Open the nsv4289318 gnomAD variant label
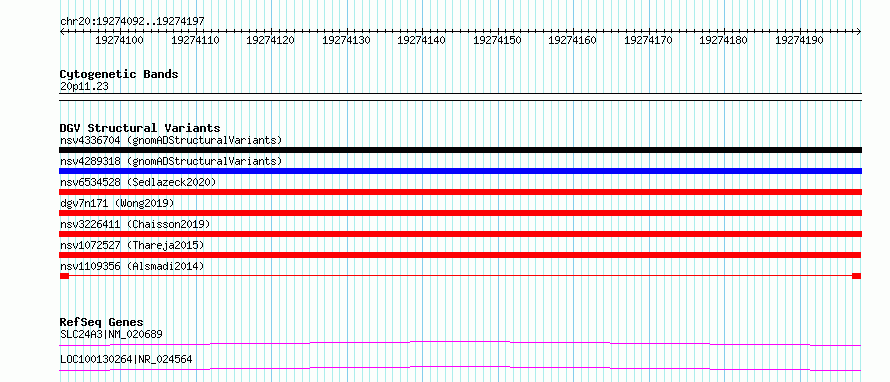The image size is (890, 382). coord(171,161)
